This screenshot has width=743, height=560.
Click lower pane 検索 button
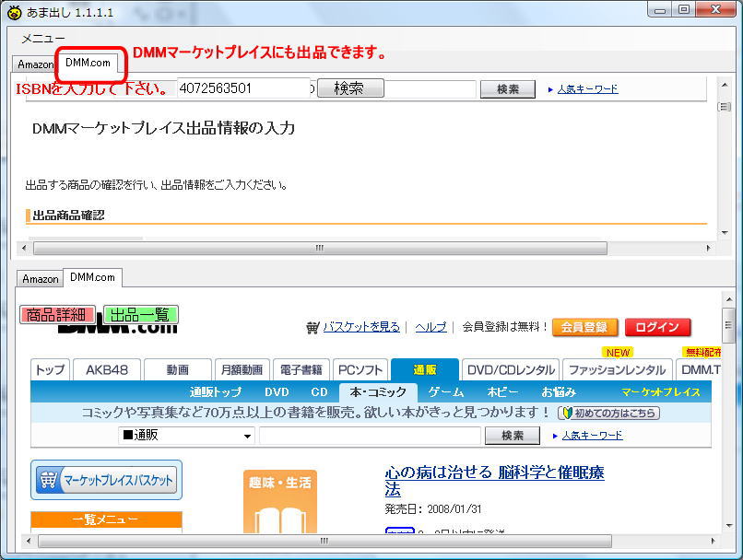coord(513,436)
